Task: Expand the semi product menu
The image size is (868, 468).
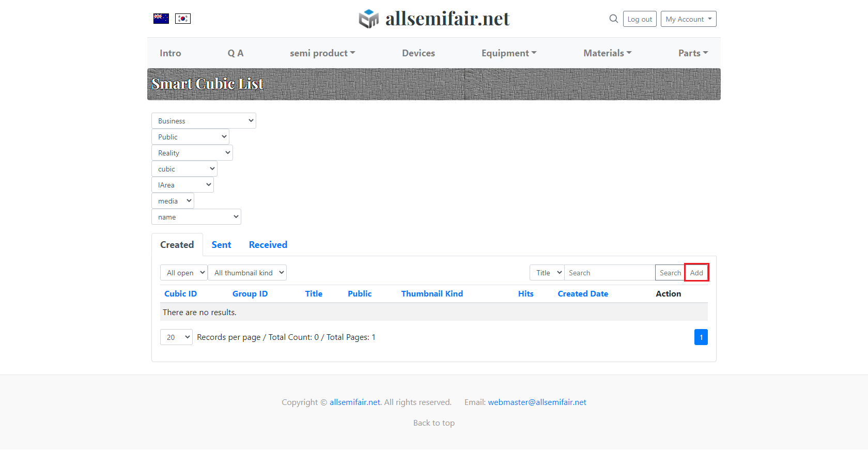Action: click(x=322, y=53)
